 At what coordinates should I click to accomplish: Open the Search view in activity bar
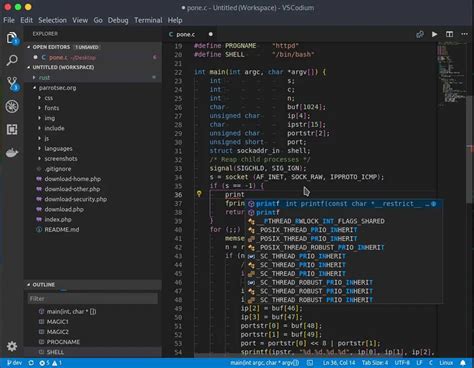pos(12,61)
